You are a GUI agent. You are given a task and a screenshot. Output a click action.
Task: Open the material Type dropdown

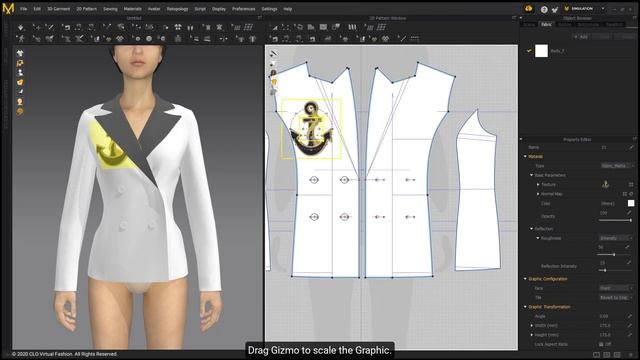pos(617,166)
